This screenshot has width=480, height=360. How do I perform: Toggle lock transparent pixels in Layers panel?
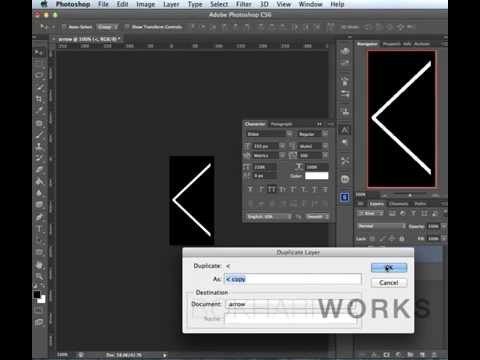[x=372, y=239]
